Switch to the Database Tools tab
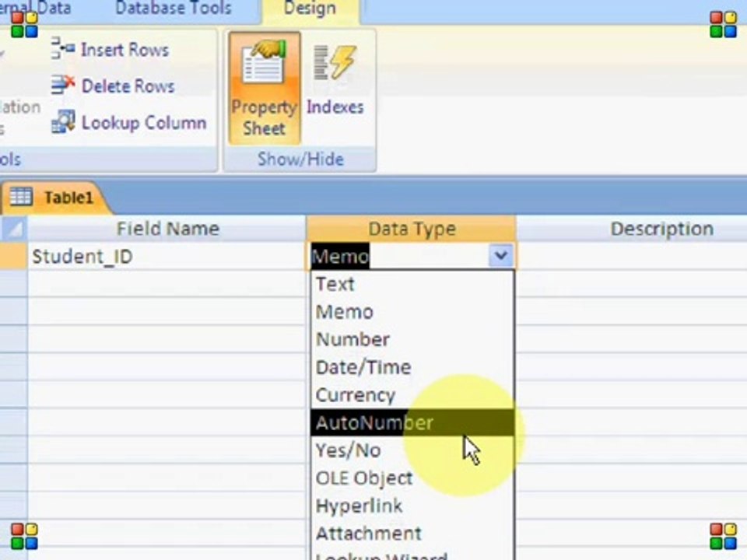Viewport: 747px width, 560px height. click(x=174, y=8)
